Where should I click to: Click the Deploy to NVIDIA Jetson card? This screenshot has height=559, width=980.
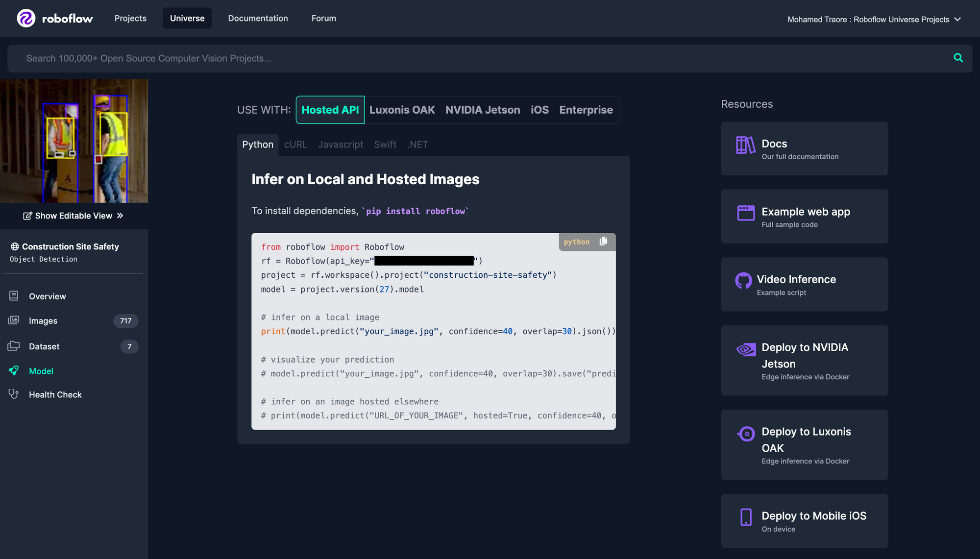[804, 361]
